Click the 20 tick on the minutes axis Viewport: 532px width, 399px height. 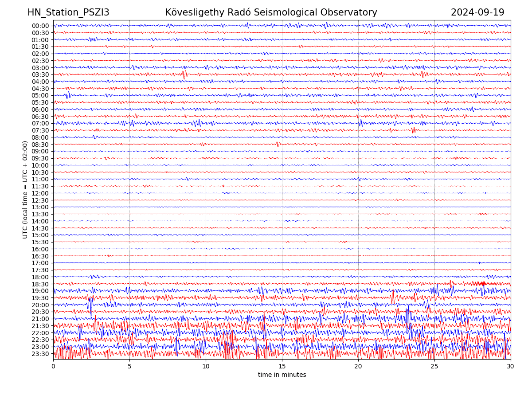coord(358,366)
